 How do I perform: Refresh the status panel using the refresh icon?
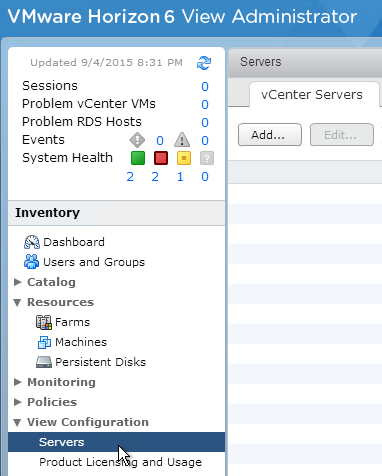tap(204, 63)
